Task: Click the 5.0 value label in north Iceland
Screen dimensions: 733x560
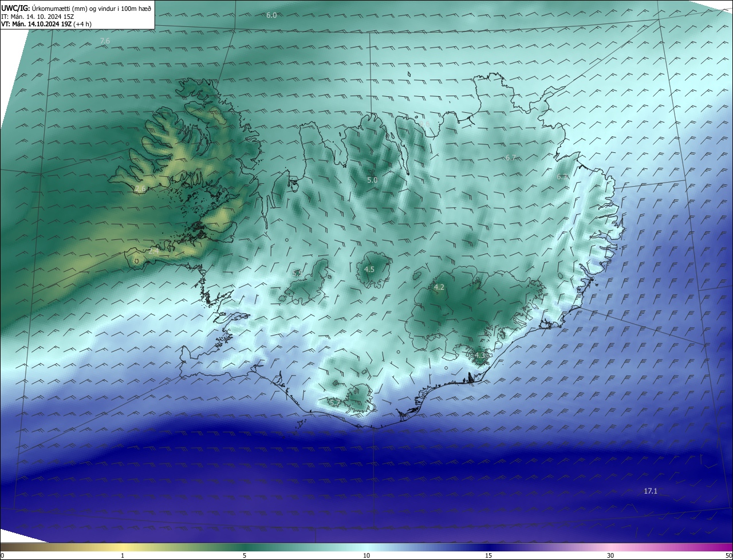Action: click(372, 180)
